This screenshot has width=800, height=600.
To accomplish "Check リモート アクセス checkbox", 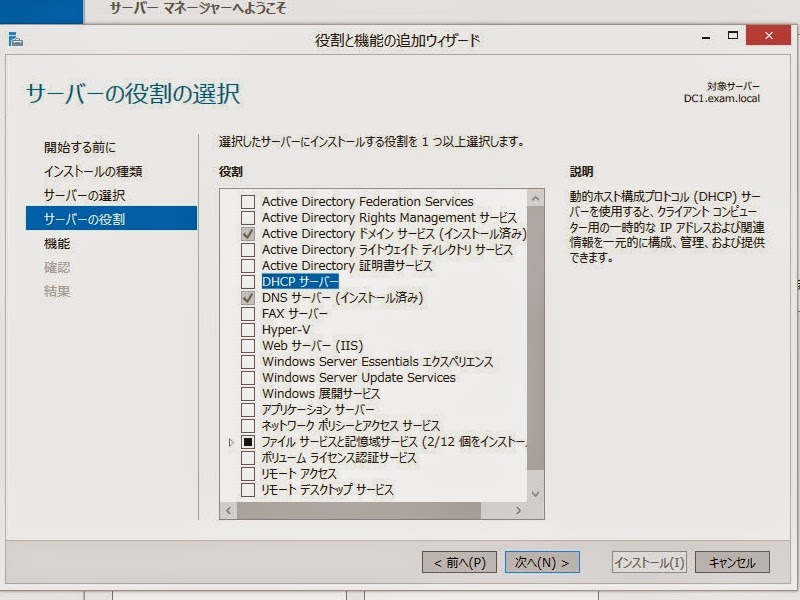I will click(248, 473).
